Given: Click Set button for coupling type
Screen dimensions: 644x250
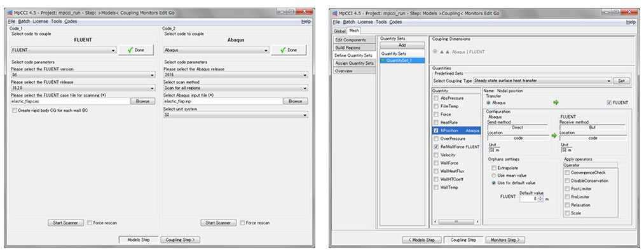Looking at the screenshot, I should tap(621, 81).
